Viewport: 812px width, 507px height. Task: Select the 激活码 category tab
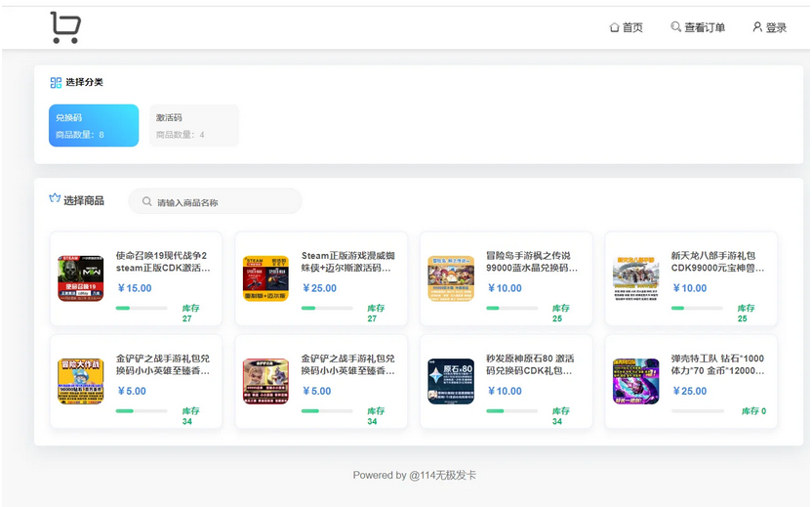tap(194, 125)
